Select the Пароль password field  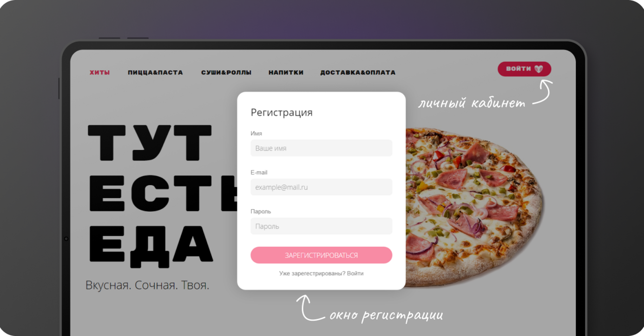[x=321, y=226]
